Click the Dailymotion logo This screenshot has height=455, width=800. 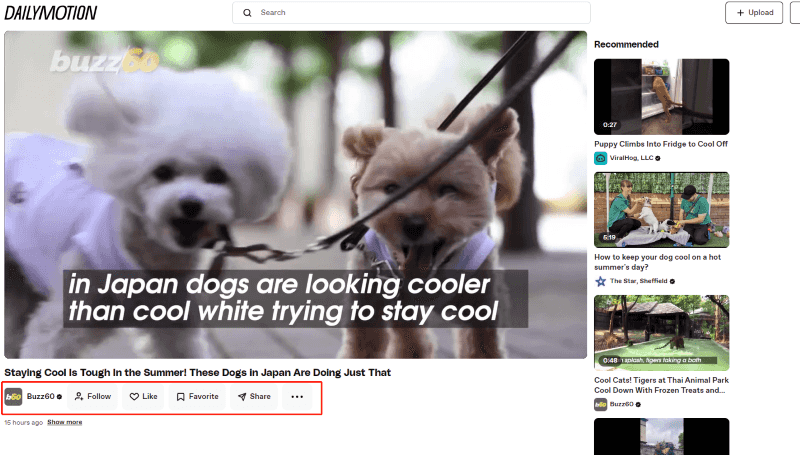(x=49, y=13)
